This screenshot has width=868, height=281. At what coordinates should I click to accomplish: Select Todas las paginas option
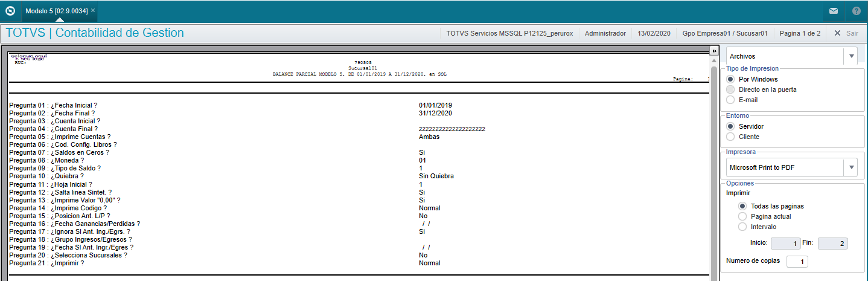[x=742, y=206]
